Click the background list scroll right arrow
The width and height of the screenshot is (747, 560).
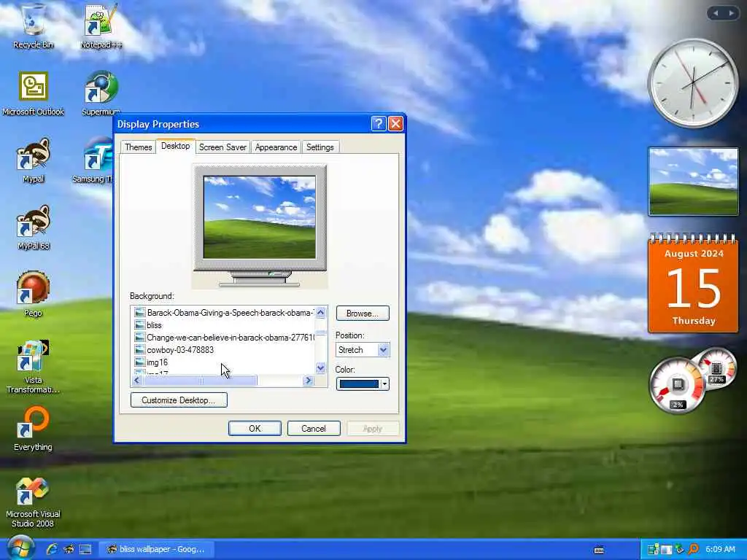pos(309,381)
